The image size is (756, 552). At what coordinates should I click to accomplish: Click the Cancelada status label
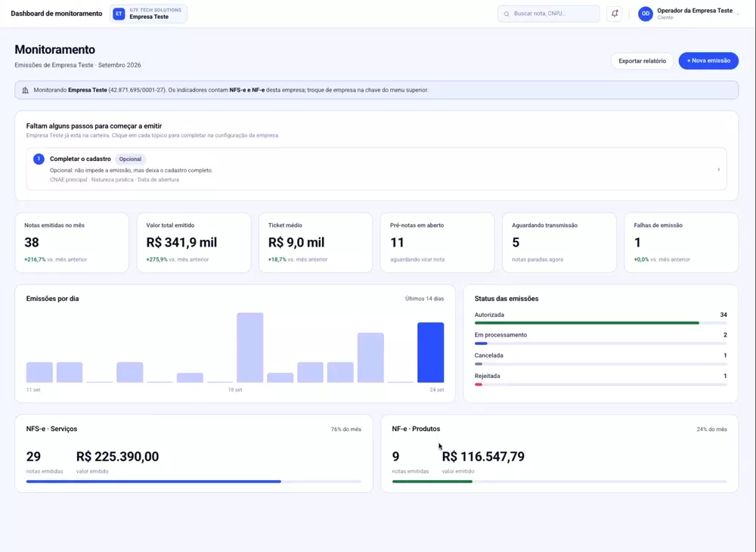[488, 355]
